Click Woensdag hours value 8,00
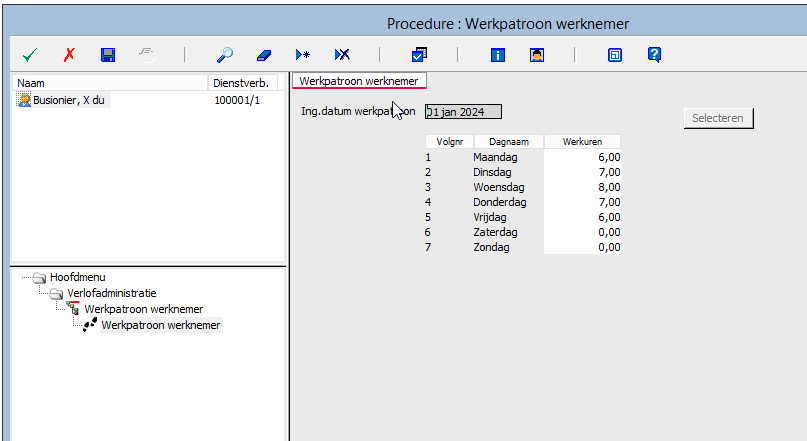 [x=609, y=187]
